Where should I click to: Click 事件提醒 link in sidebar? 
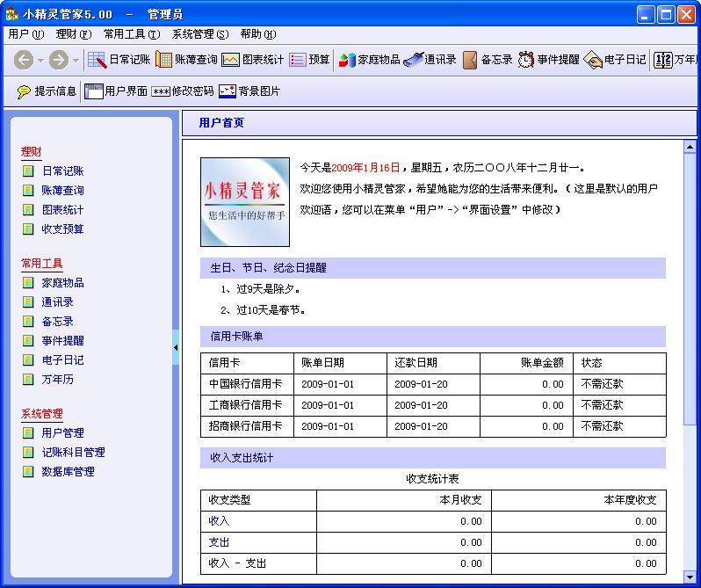62,341
